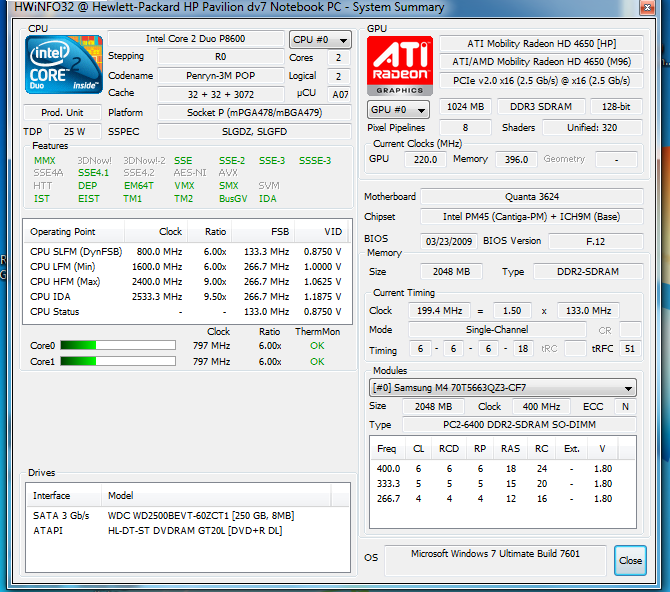Click the Intel PM45 chipset field
Viewport: 670px width, 592px height.
[532, 217]
